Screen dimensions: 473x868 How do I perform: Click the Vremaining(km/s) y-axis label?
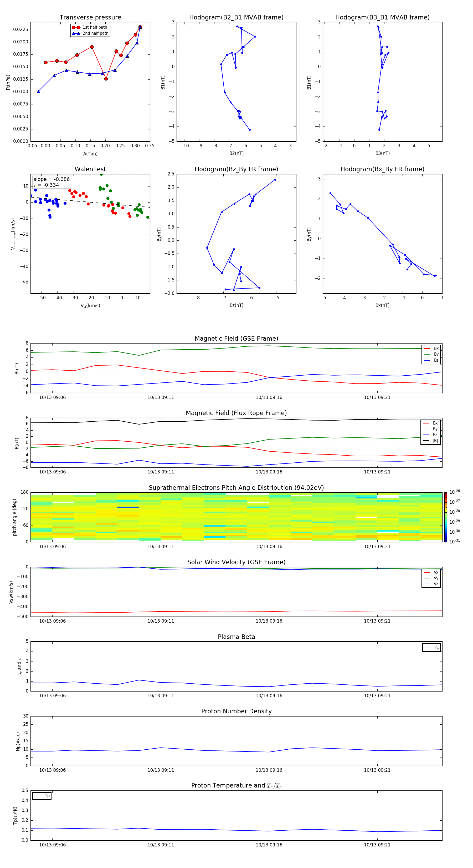pos(13,234)
